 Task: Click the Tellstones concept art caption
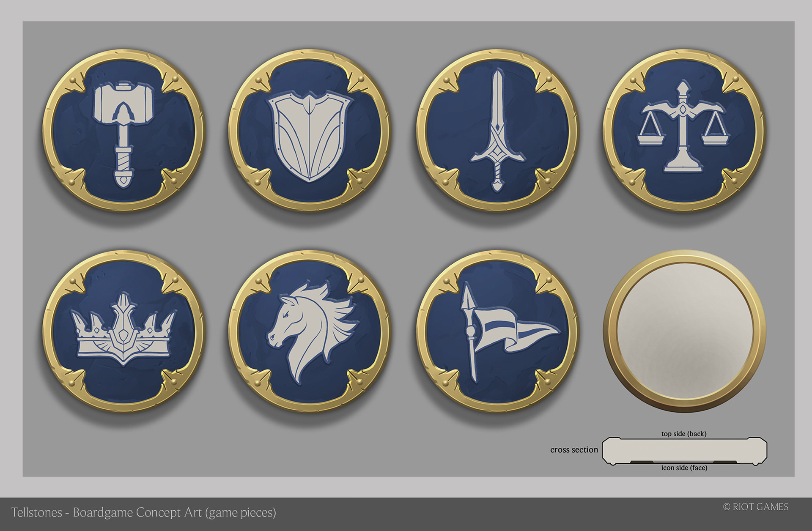coord(143,512)
